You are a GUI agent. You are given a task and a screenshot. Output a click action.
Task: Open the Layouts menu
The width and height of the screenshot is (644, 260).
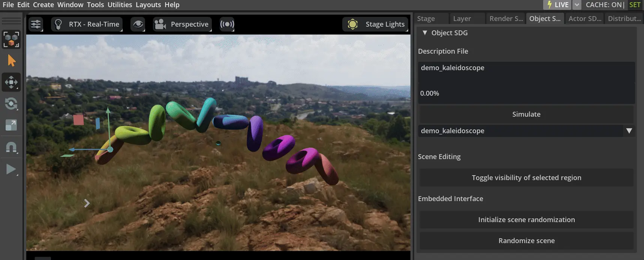pyautogui.click(x=148, y=5)
